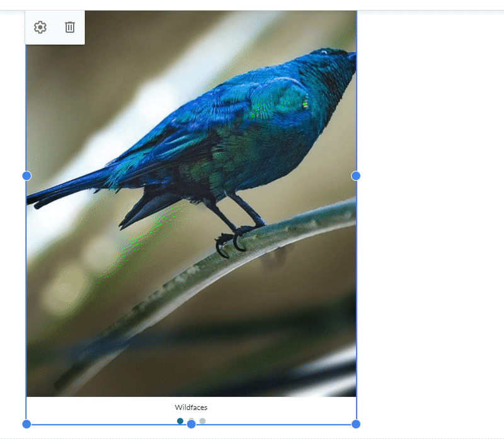504x439 pixels.
Task: Grab the right middle resize handle
Action: (356, 176)
